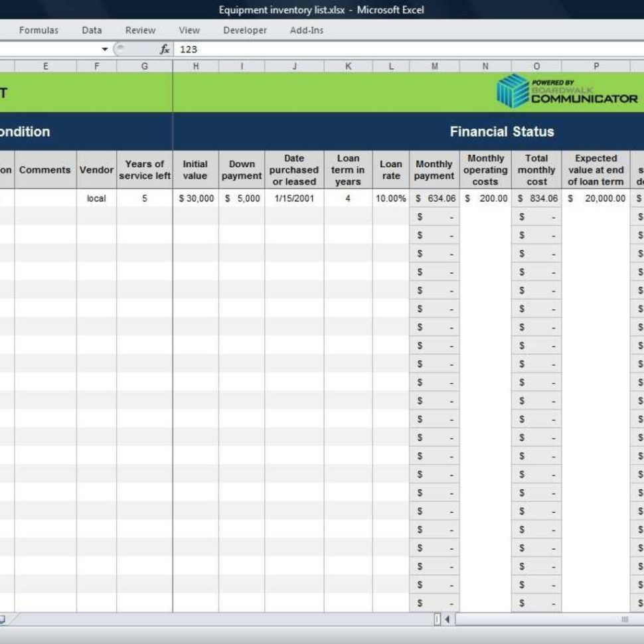Select the Monthly payment cell showing $634.06

434,198
